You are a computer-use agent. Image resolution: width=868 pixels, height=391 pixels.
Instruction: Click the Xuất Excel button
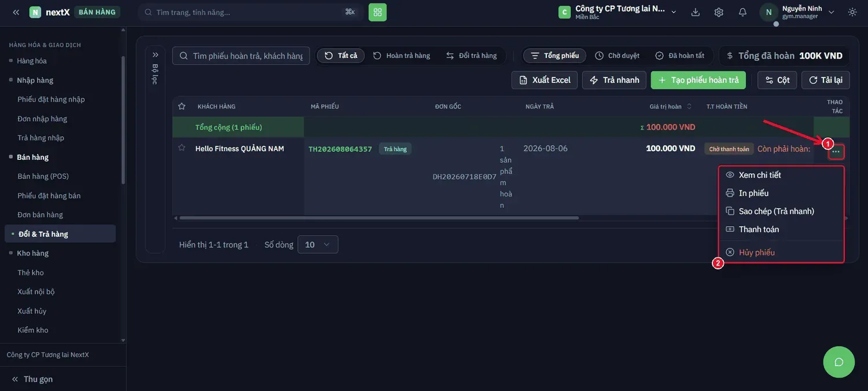pyautogui.click(x=545, y=80)
